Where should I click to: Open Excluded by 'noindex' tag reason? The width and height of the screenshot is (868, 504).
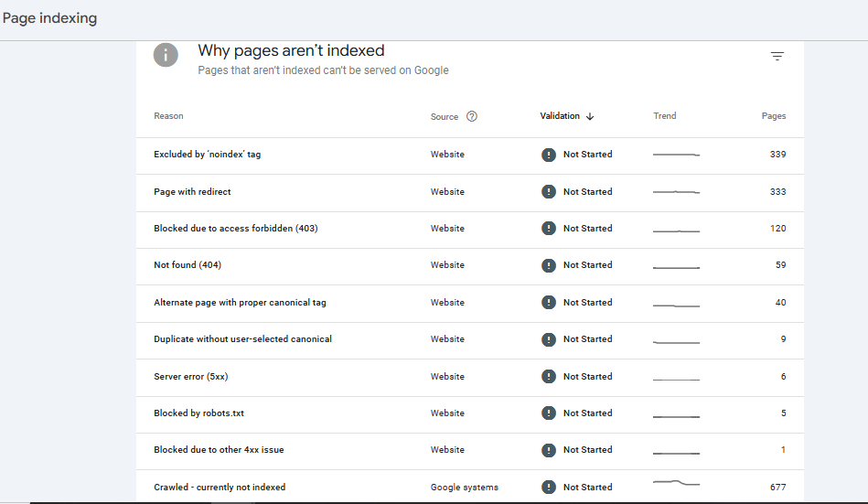click(207, 155)
